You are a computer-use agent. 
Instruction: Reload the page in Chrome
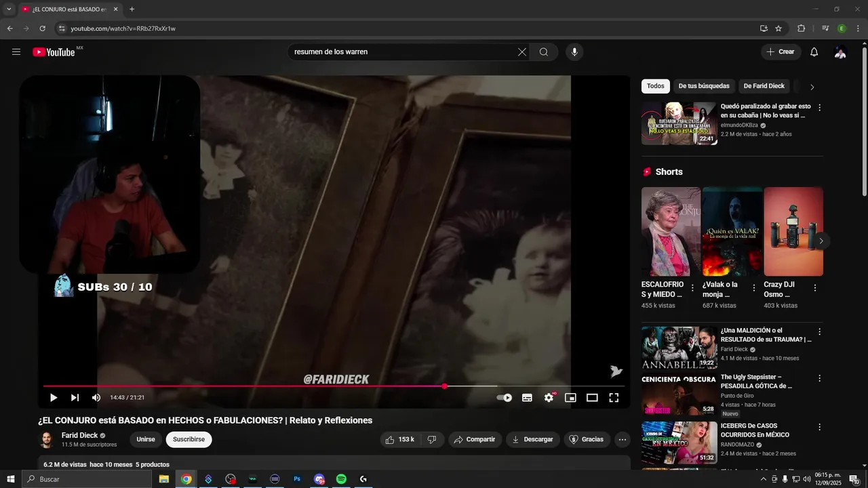(42, 28)
